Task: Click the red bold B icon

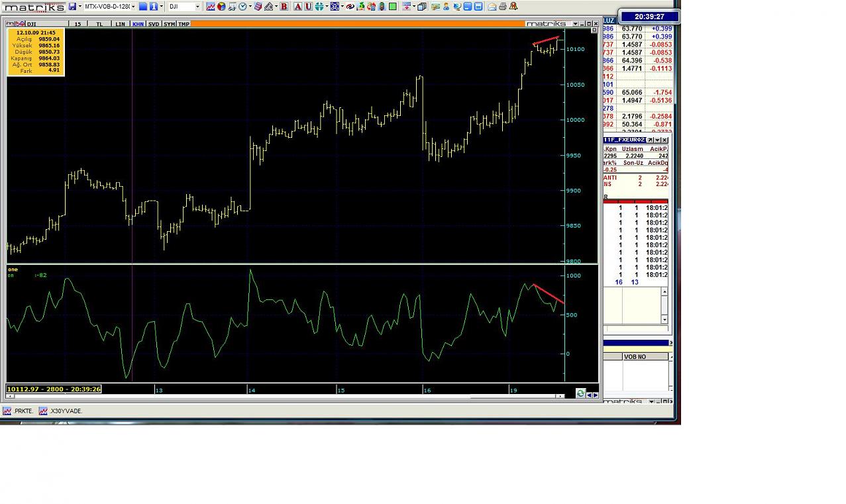Action: [284, 7]
